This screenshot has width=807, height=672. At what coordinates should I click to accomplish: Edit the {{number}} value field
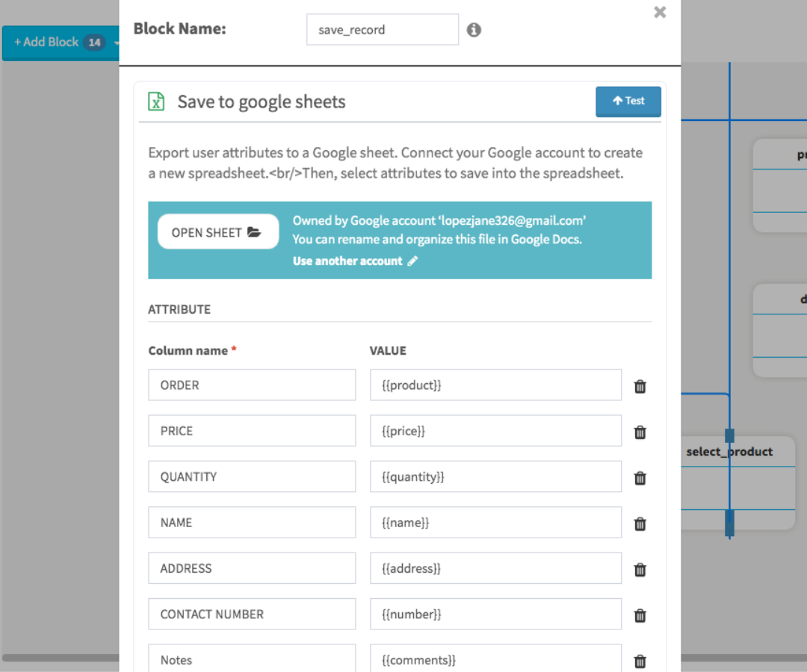point(495,613)
